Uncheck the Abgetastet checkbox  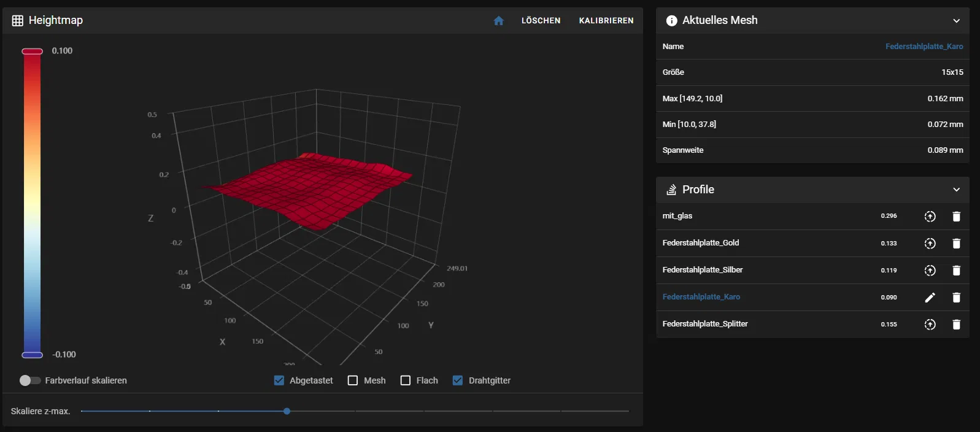[279, 380]
